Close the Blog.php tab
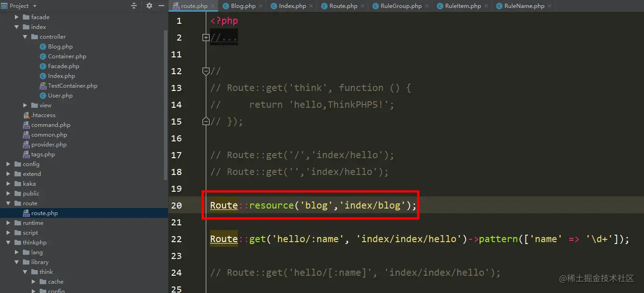This screenshot has height=293, width=644. coord(260,6)
